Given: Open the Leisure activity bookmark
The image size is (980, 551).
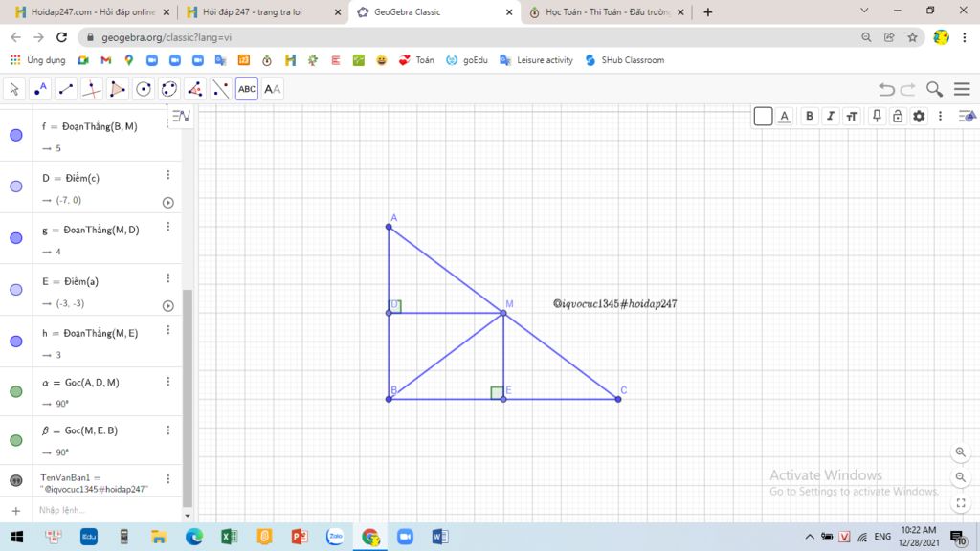Looking at the screenshot, I should pos(536,60).
